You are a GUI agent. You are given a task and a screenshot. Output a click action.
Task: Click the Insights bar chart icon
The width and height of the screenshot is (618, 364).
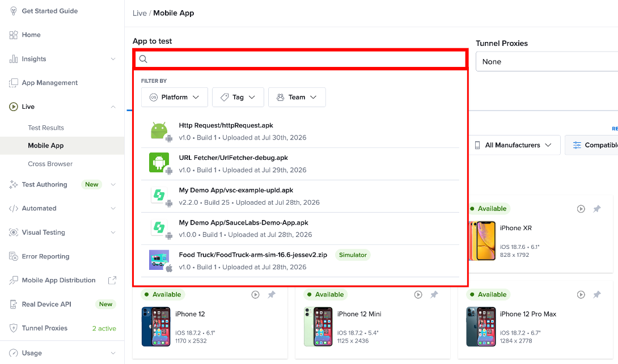(14, 59)
